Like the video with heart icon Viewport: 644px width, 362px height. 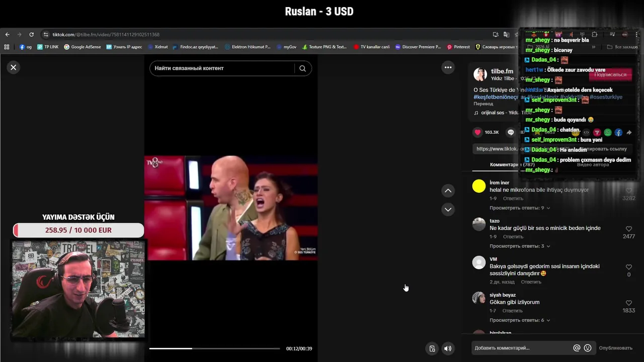coord(477,132)
